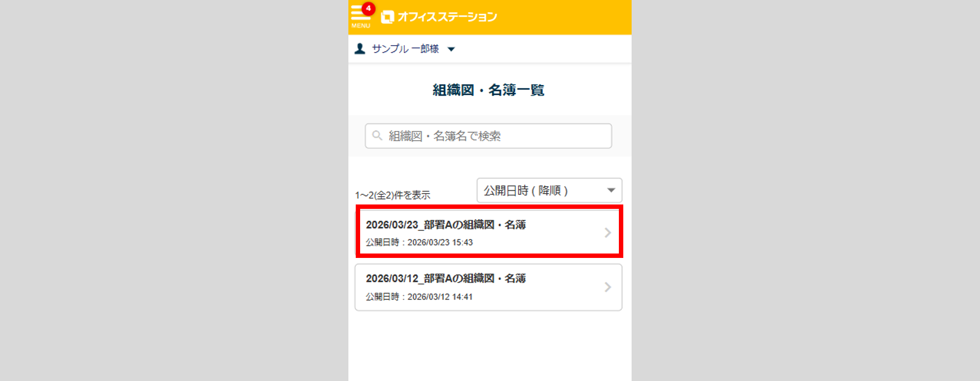The image size is (980, 381).
Task: Click the chevron on the 2026/03/12 entry
Action: pos(608,287)
